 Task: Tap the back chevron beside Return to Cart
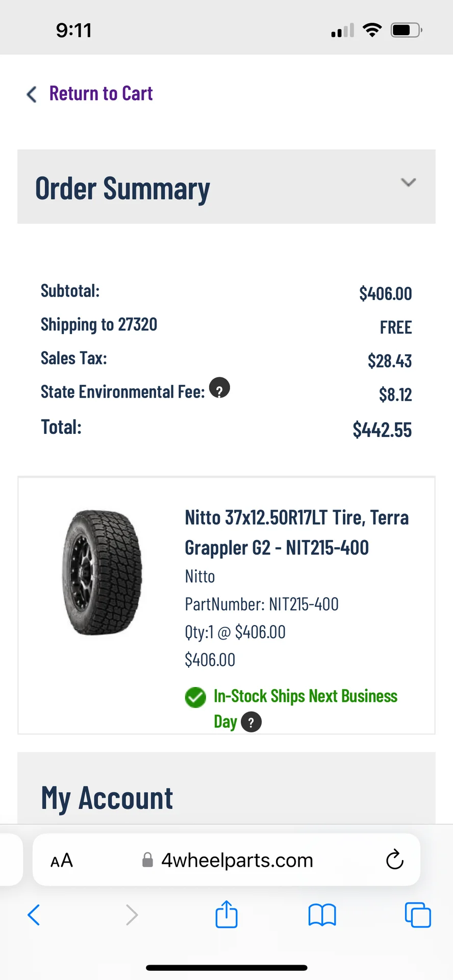coord(32,94)
